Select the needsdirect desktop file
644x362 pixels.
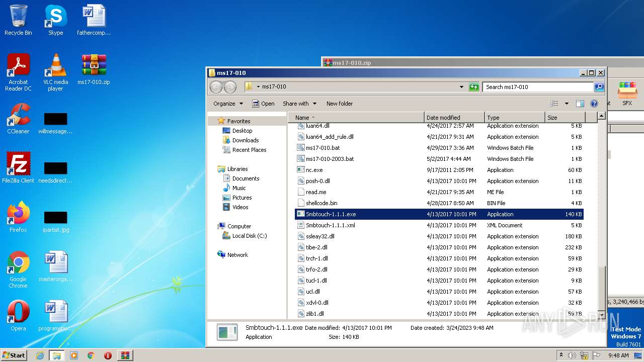click(x=55, y=172)
